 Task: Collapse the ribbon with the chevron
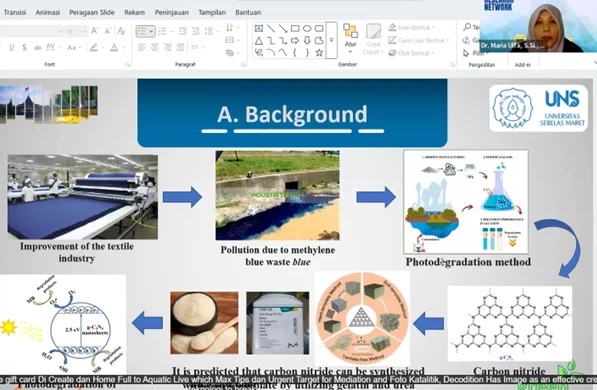coord(594,63)
